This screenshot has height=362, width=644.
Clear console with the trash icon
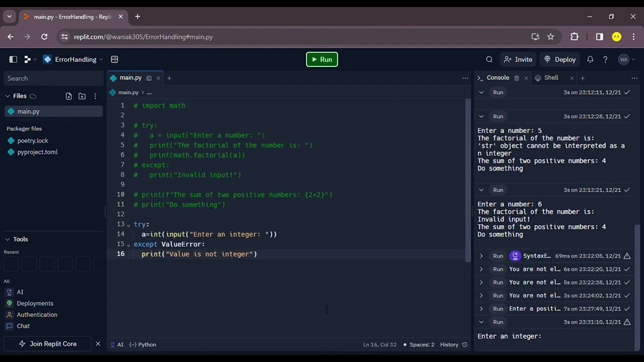pos(516,78)
